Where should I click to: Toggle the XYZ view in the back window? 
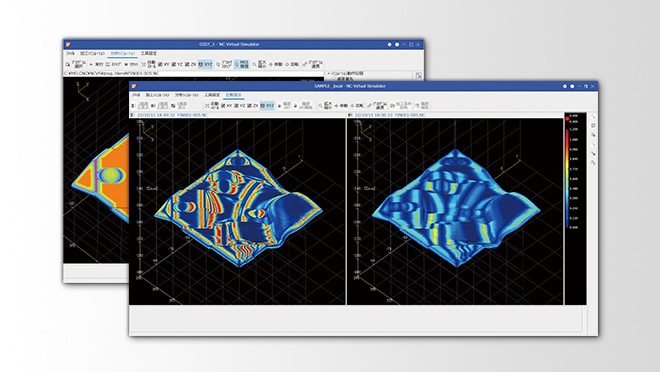click(x=205, y=64)
